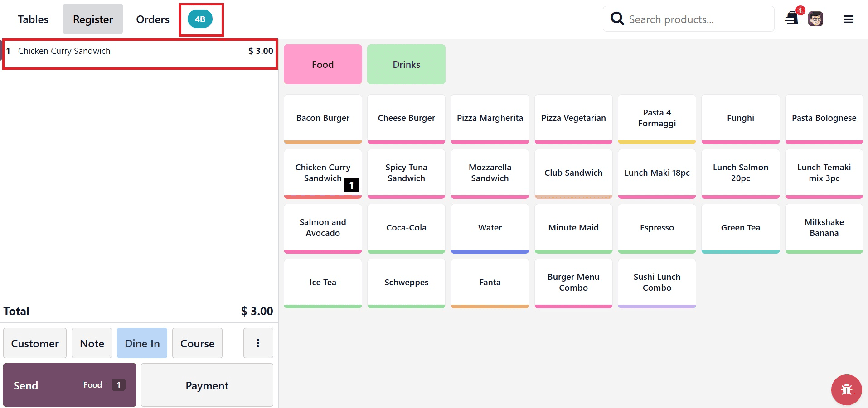Viewport: 868px width, 408px height.
Task: Open the 4B order tab
Action: pos(201,19)
